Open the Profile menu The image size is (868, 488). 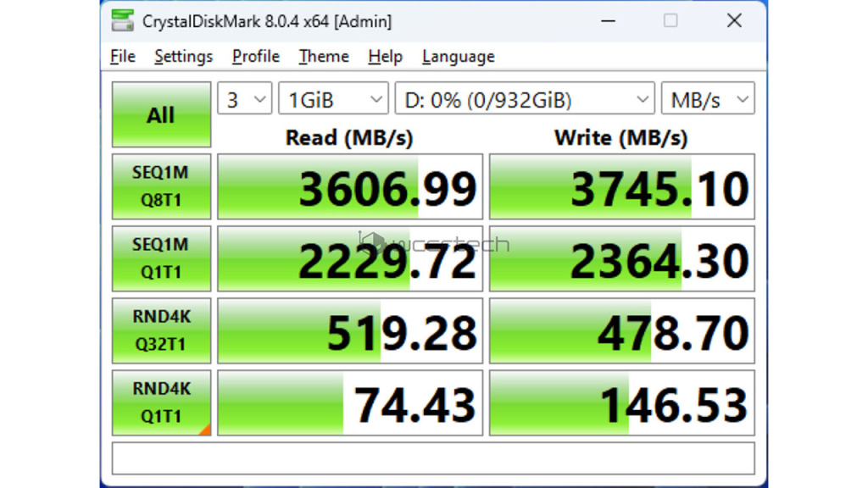click(x=256, y=57)
